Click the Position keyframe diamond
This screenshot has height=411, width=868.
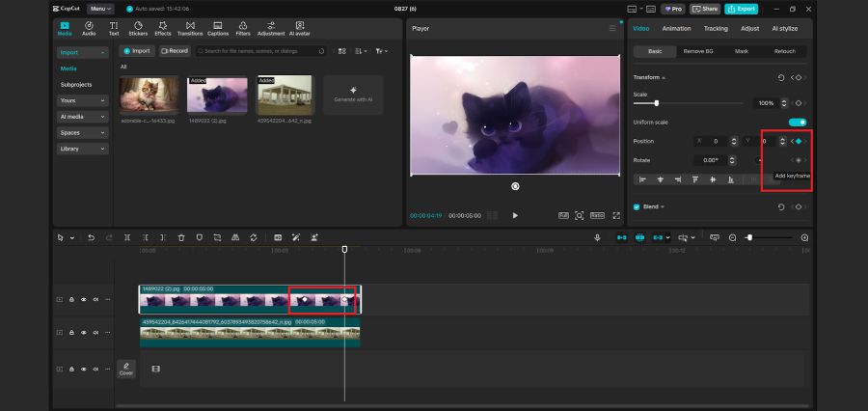[799, 141]
